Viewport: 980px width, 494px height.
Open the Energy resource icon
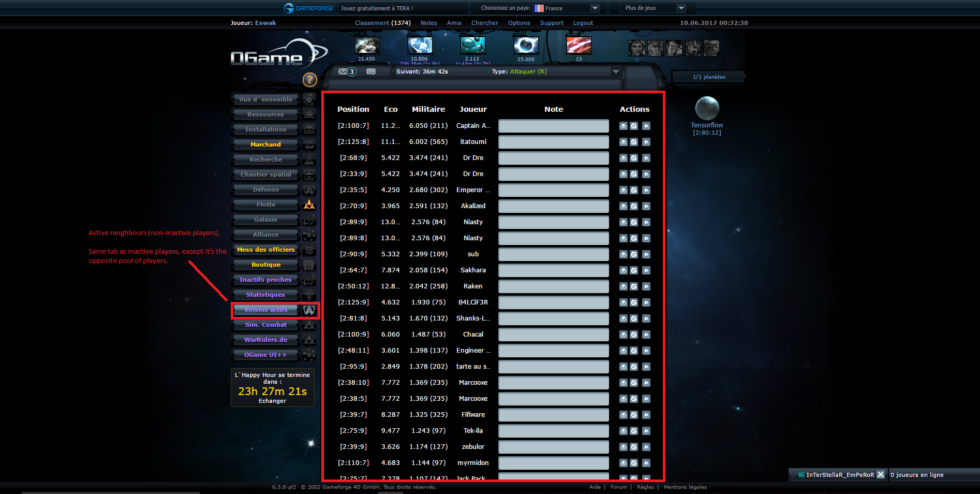(578, 46)
